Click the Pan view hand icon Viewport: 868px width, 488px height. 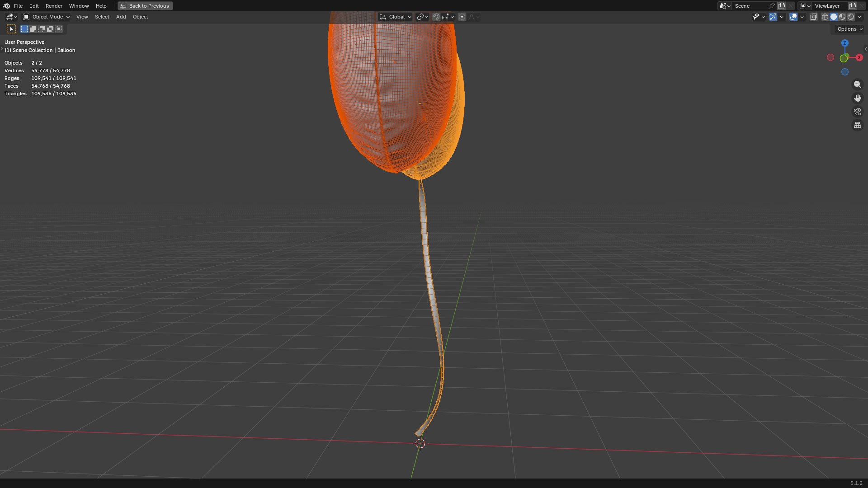pyautogui.click(x=857, y=98)
